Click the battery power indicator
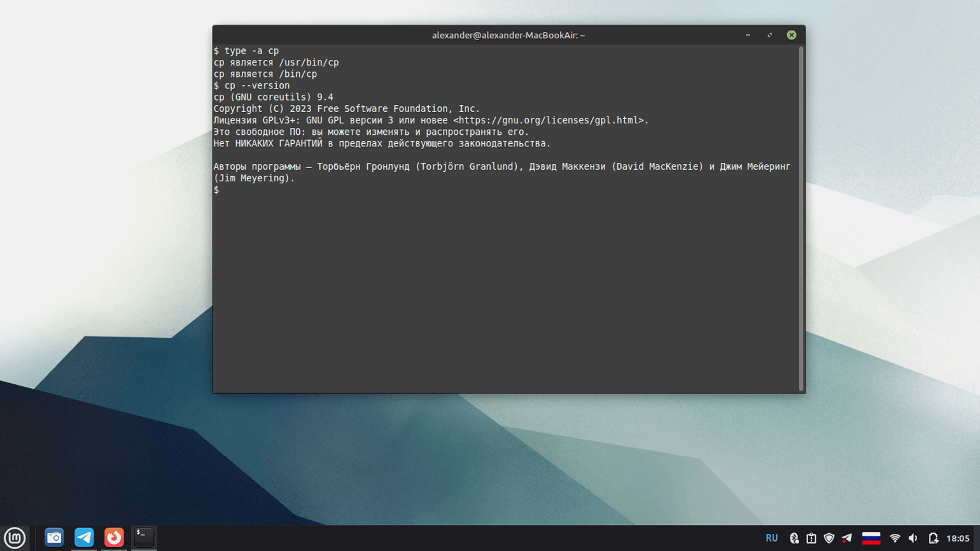The width and height of the screenshot is (980, 551). tap(933, 538)
